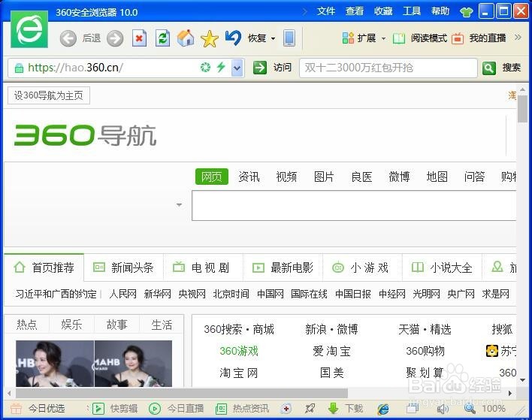532x420 pixels.
Task: Switch to 新闻头条 tab
Action: (x=124, y=267)
